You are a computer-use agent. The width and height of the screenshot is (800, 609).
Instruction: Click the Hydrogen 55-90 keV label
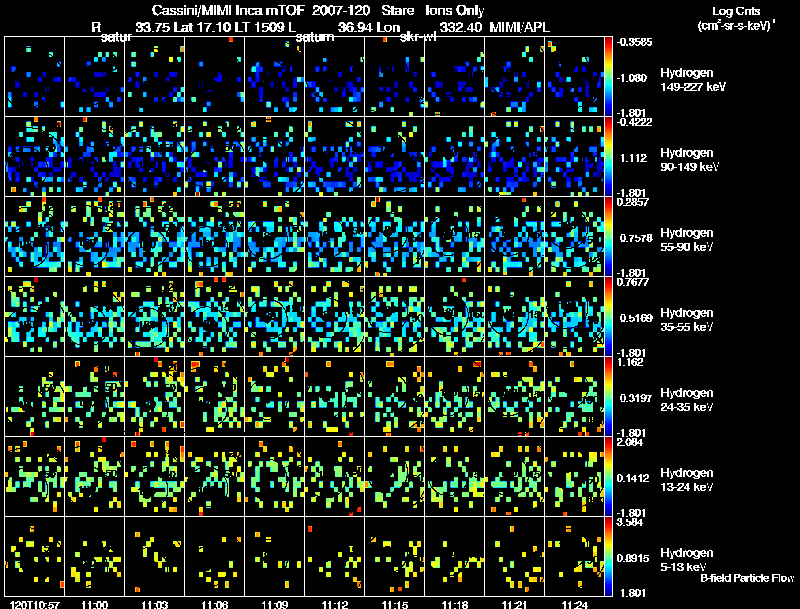[x=687, y=240]
